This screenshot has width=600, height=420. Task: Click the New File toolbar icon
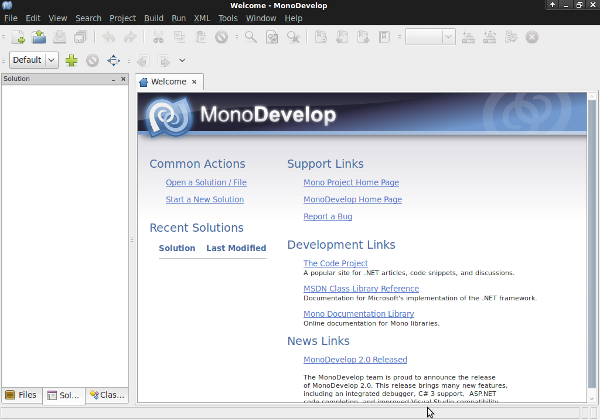pos(18,37)
